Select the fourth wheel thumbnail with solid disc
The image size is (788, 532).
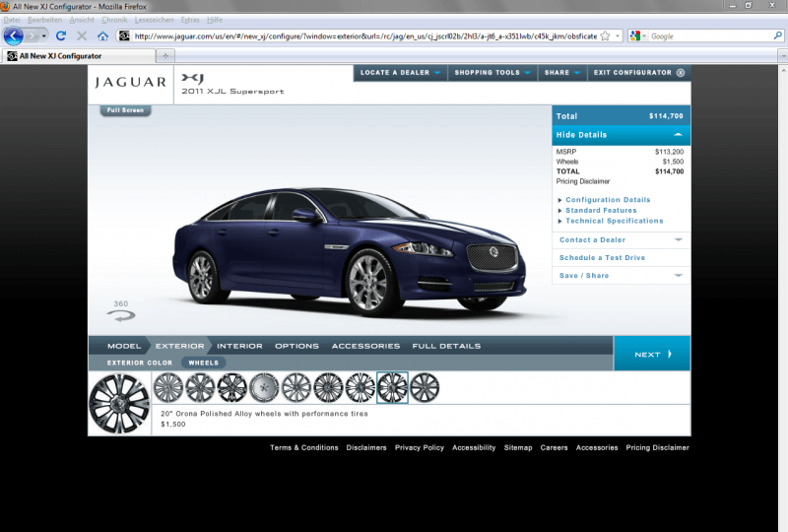pyautogui.click(x=264, y=388)
